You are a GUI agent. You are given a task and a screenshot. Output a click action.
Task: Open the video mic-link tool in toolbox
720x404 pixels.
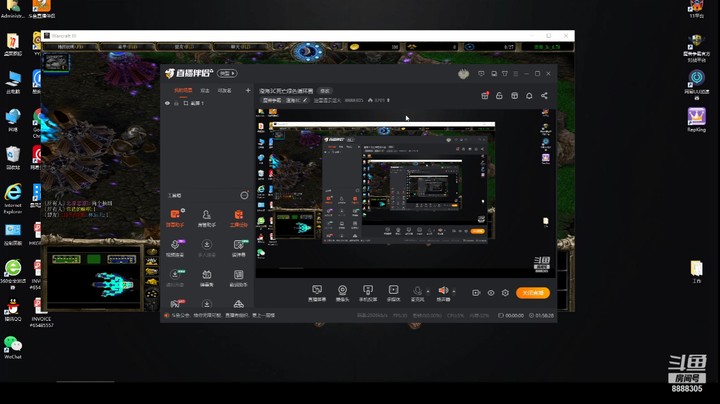(175, 248)
